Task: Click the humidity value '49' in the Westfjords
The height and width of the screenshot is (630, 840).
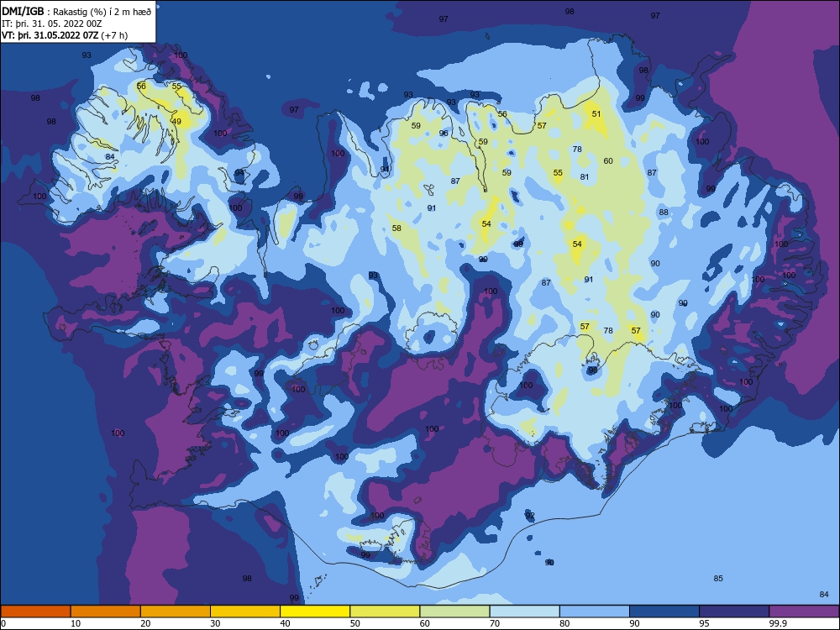Action: tap(176, 122)
